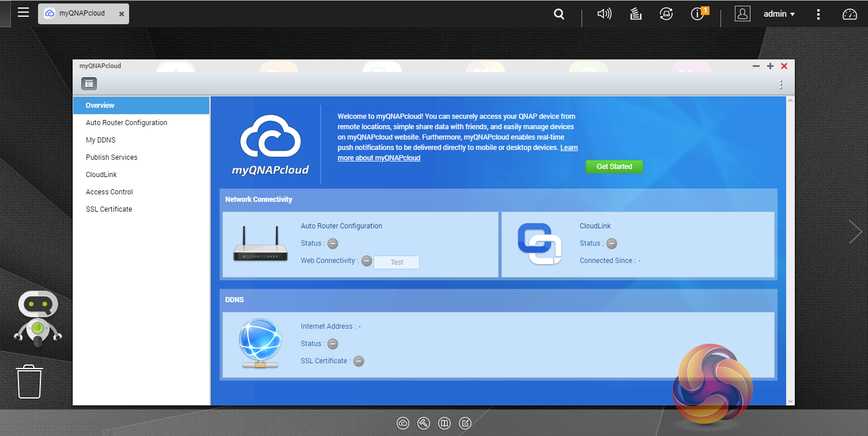Click the scrollbar down arrow in myQNAPcloud
Image resolution: width=868 pixels, height=436 pixels.
tap(791, 401)
